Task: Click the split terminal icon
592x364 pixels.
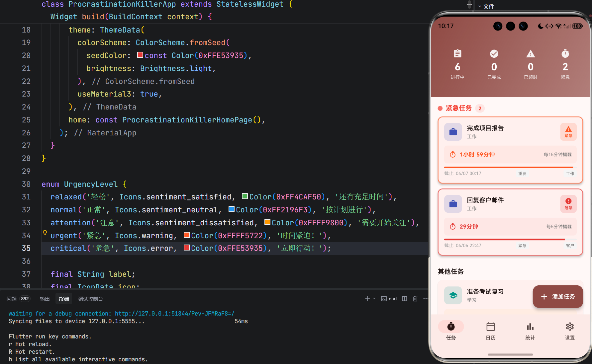Action: 404,299
